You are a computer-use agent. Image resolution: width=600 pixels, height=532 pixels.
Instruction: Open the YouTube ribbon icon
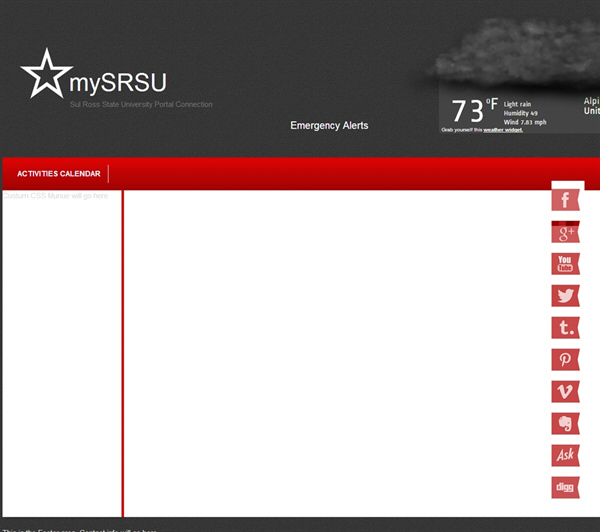(x=565, y=264)
